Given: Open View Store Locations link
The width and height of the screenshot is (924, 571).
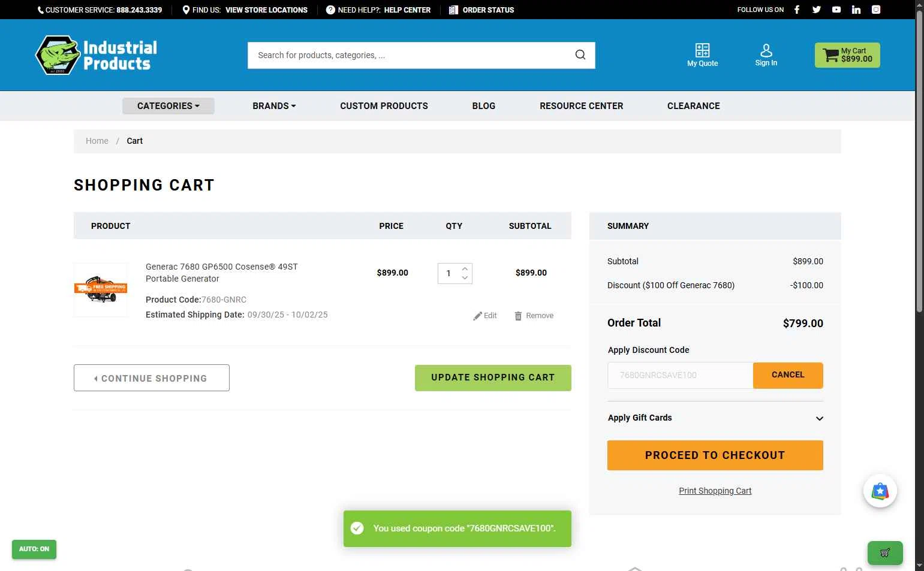Looking at the screenshot, I should pyautogui.click(x=266, y=10).
